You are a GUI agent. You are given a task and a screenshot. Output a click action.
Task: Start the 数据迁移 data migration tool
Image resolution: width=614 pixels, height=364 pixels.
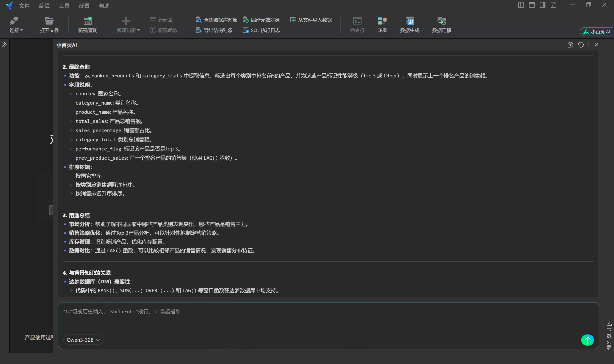441,24
